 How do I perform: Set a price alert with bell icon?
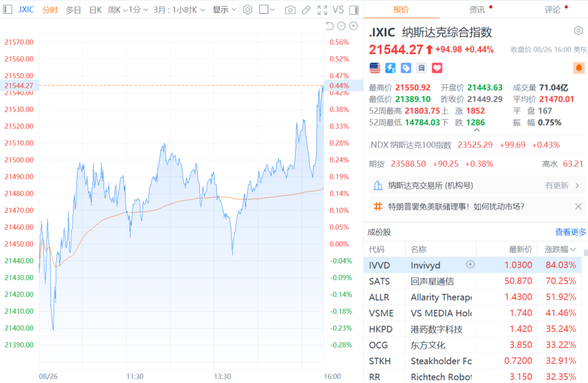pos(579,68)
